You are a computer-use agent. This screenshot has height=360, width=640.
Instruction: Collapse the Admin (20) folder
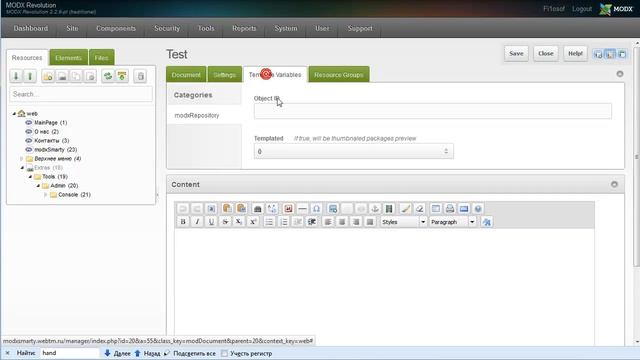pyautogui.click(x=38, y=186)
